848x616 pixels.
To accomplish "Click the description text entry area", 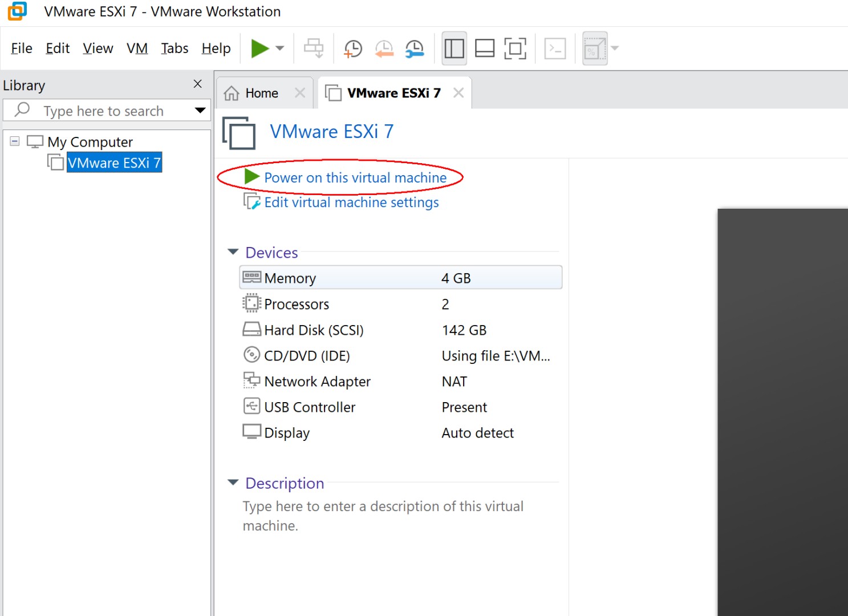I will [x=383, y=516].
